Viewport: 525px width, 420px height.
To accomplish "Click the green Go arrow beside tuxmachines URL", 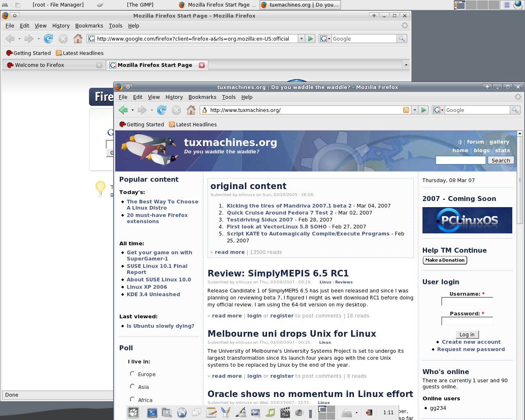I will pyautogui.click(x=424, y=110).
